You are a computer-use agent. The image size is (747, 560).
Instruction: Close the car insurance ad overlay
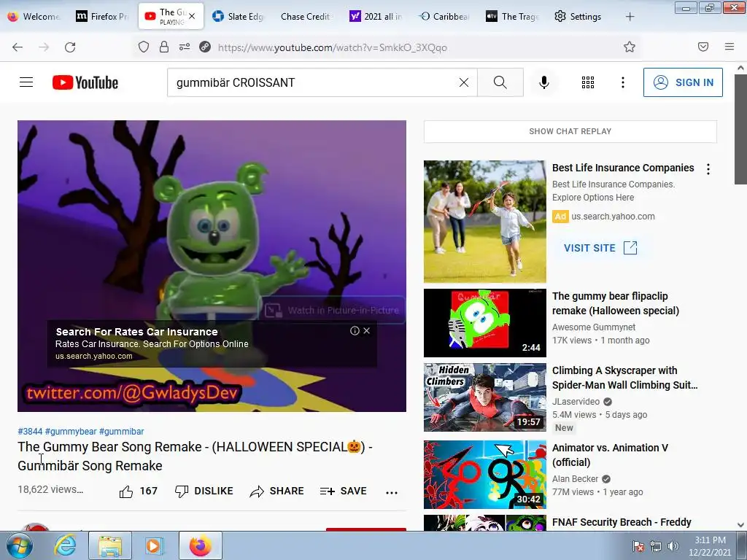click(366, 330)
